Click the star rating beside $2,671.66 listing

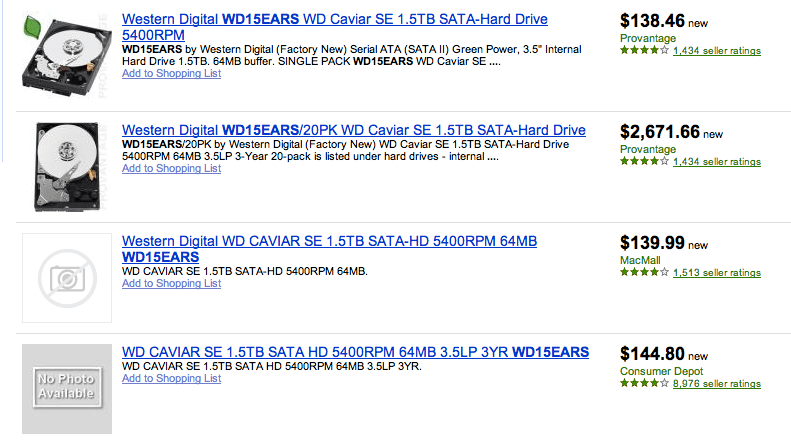click(x=644, y=161)
